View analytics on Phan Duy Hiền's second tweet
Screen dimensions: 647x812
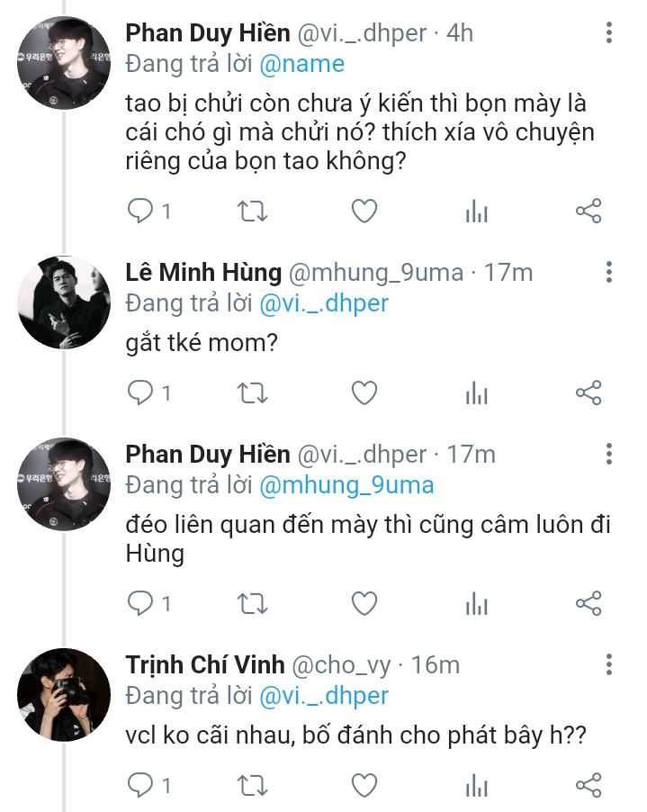coord(476,603)
